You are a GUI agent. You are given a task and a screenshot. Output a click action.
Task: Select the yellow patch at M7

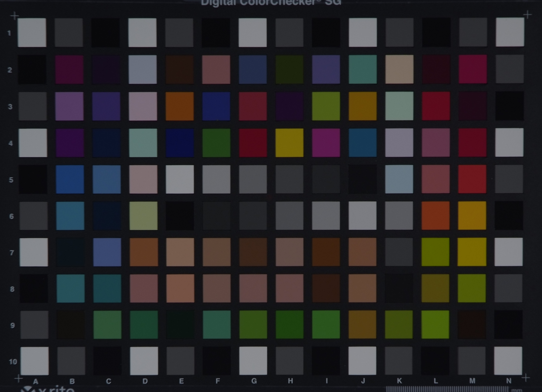(472, 252)
